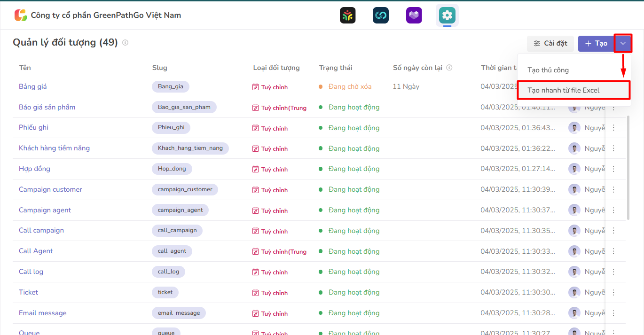The height and width of the screenshot is (335, 644).
Task: Open the Bảng giá object
Action: [33, 86]
